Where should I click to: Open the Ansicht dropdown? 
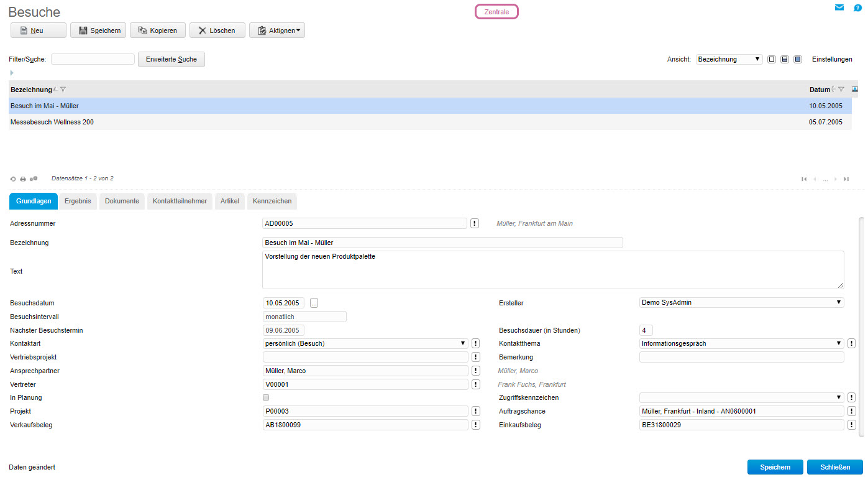(729, 60)
